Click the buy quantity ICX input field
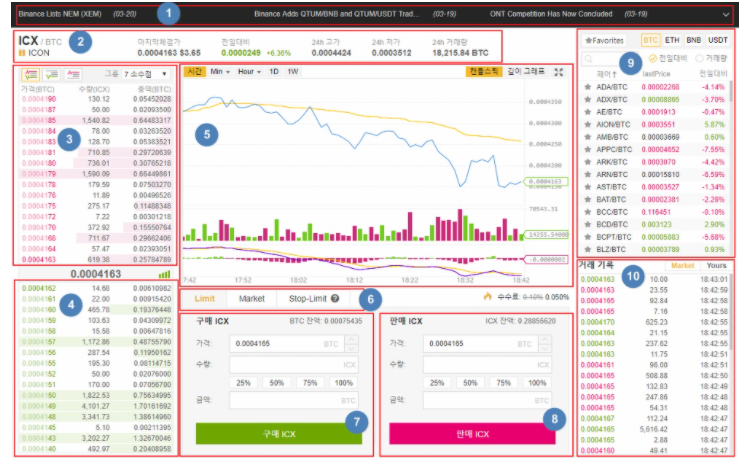Screen dimensions: 739x461 (x=294, y=364)
